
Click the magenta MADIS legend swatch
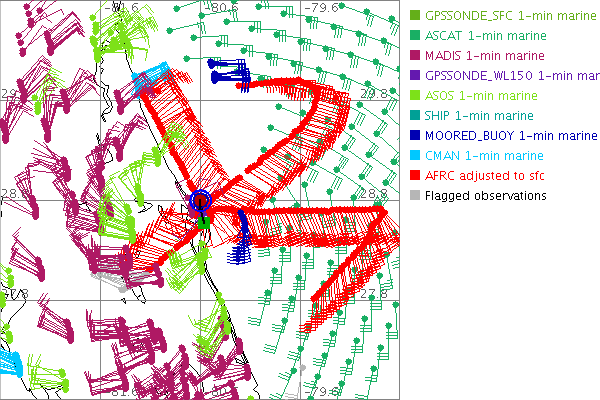click(415, 55)
